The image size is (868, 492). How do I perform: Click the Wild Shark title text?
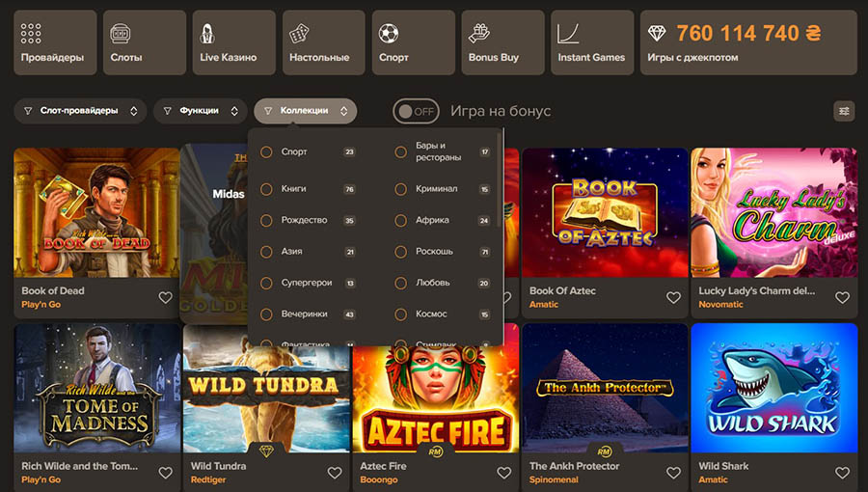click(x=723, y=466)
